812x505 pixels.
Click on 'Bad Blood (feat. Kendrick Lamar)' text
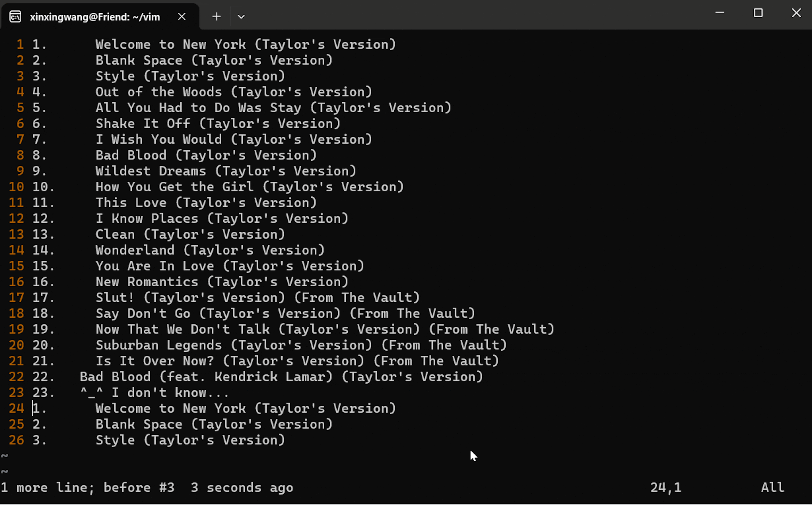click(206, 377)
